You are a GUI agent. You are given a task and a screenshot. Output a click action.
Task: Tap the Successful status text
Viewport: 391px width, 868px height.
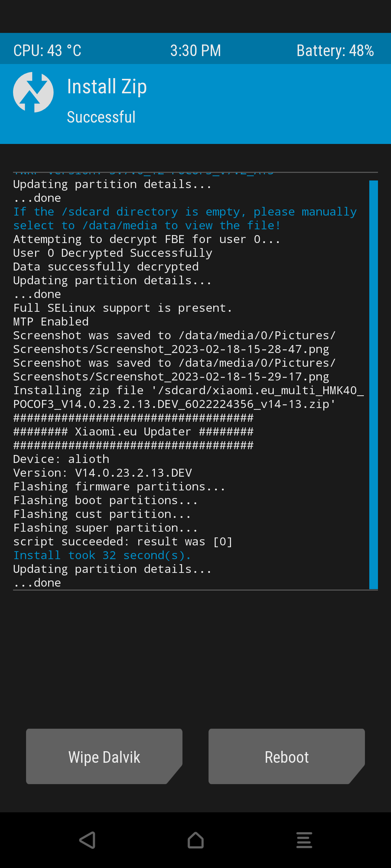(x=101, y=117)
